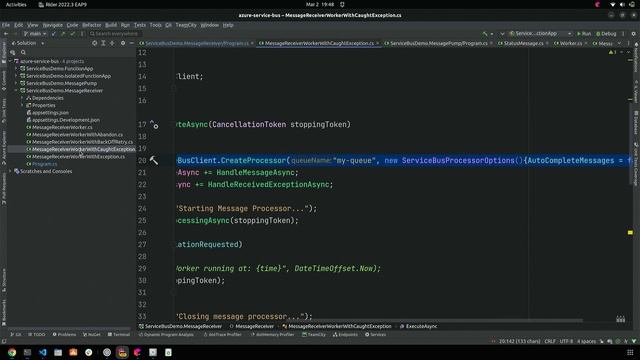Open the Build menu
This screenshot has height=360, width=640.
111,25
